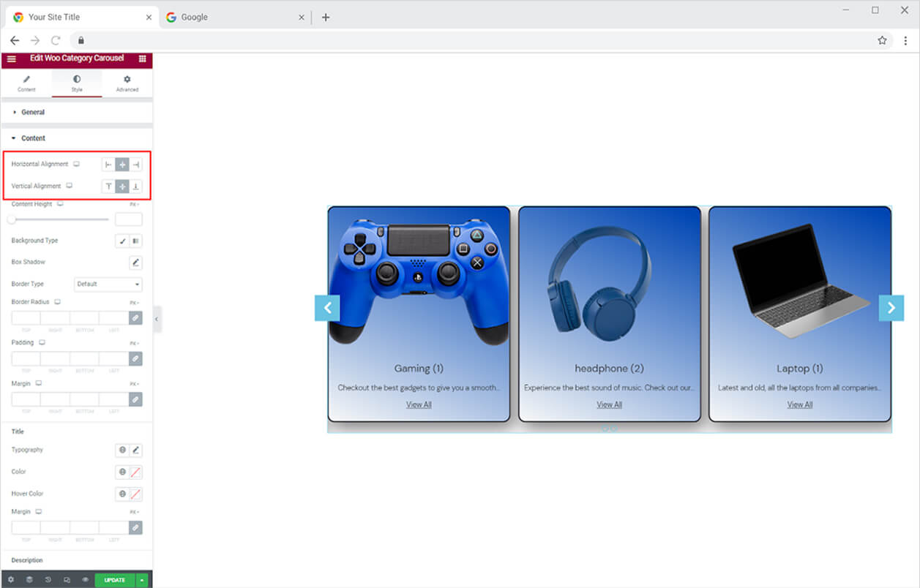This screenshot has width=920, height=588.
Task: Click globe icon next to Title Color
Action: (x=122, y=472)
